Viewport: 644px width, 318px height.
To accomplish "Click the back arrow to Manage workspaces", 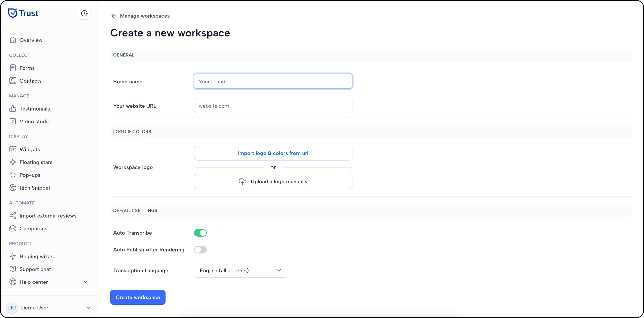I will tap(114, 16).
